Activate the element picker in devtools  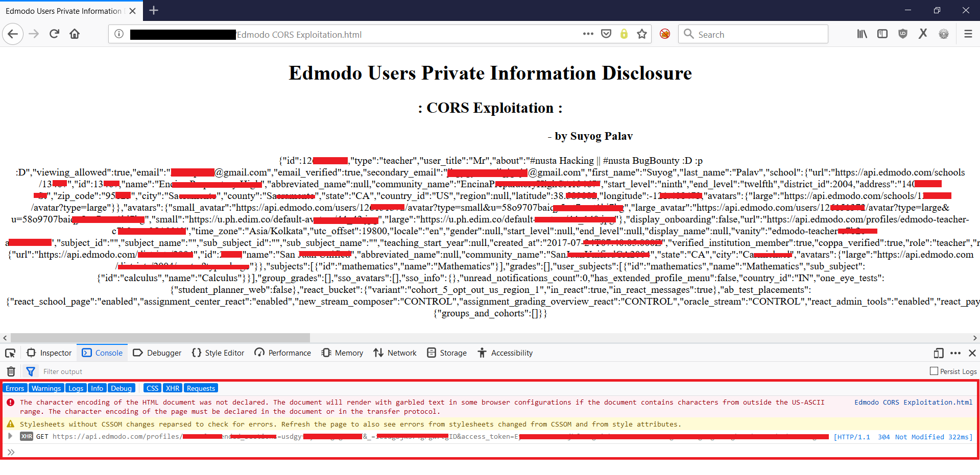click(x=10, y=353)
